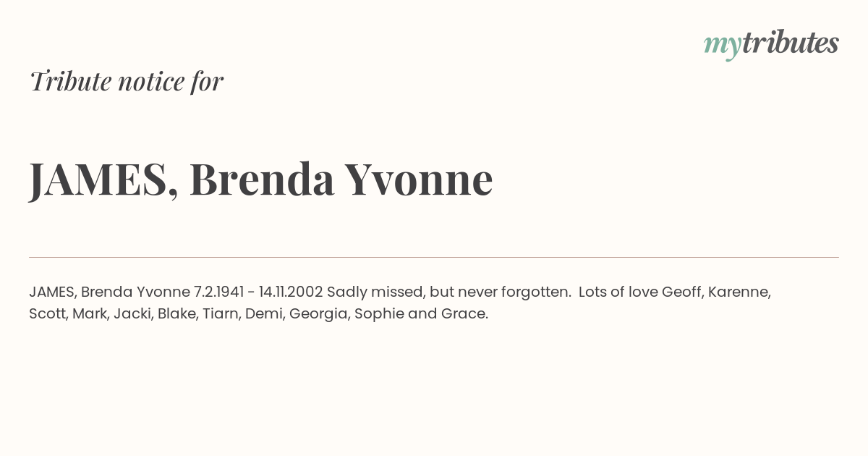Click the date "14.11.2002" in notice text
The height and width of the screenshot is (456, 868).
[291, 292]
